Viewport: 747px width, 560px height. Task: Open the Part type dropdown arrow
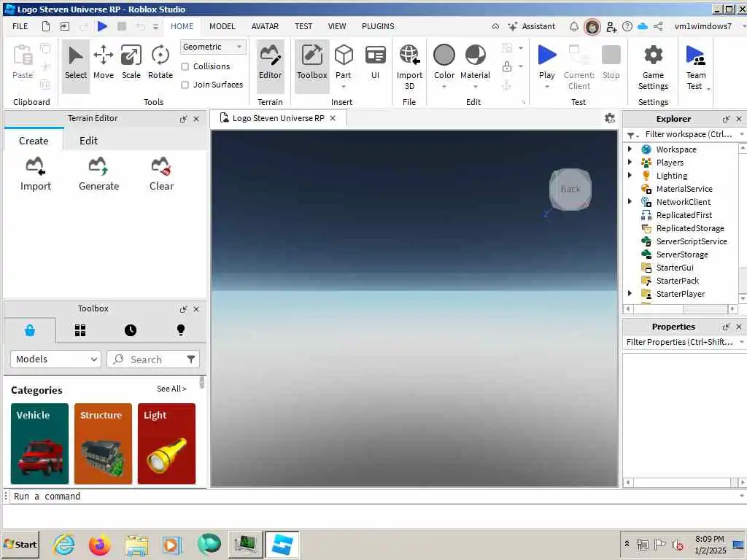[x=343, y=87]
